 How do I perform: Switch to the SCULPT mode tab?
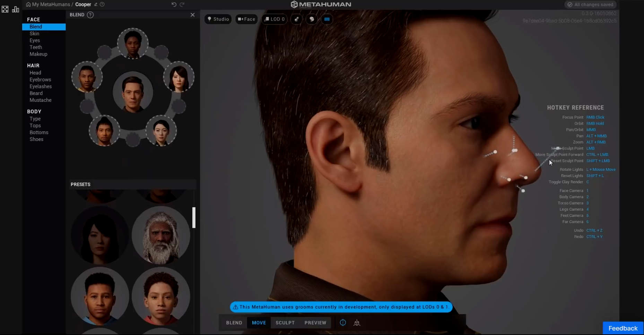pos(285,323)
